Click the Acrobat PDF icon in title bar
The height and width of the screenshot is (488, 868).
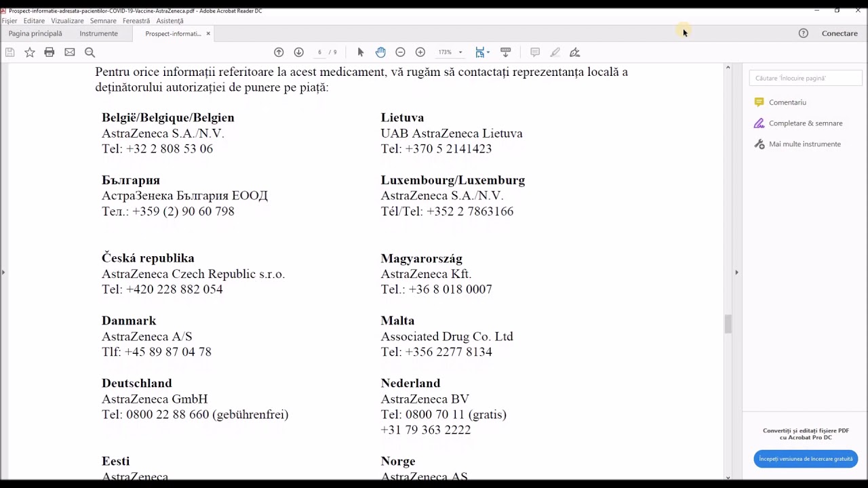coord(3,11)
